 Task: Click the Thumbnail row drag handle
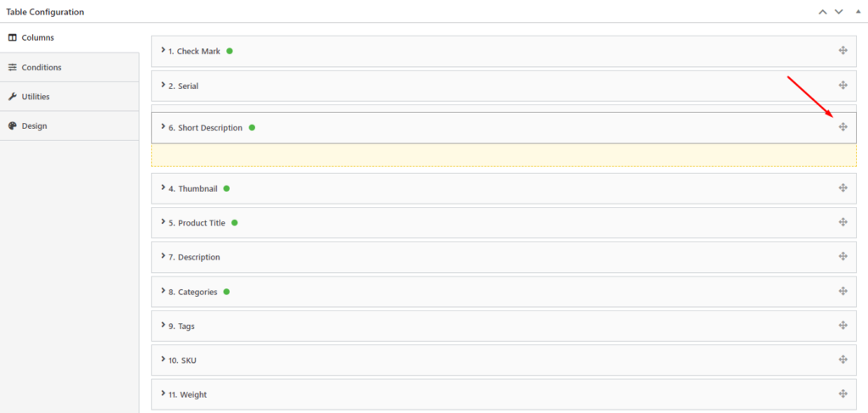pyautogui.click(x=843, y=187)
